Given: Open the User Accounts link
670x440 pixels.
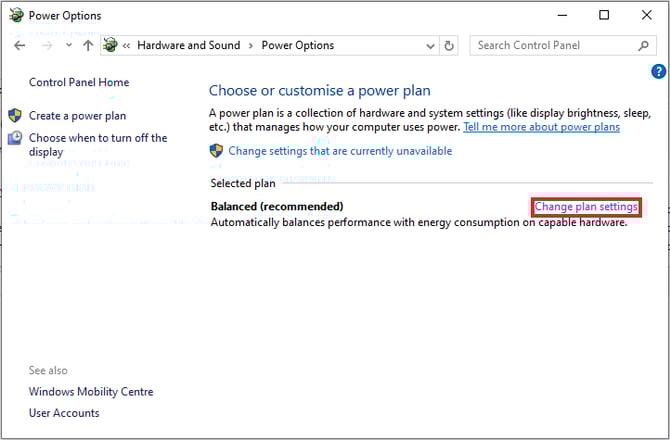Looking at the screenshot, I should [64, 413].
